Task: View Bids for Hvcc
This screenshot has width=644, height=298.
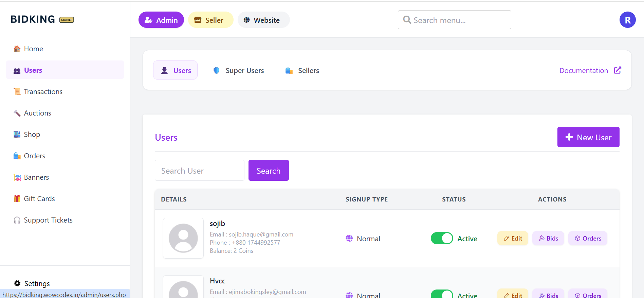Action: [548, 294]
